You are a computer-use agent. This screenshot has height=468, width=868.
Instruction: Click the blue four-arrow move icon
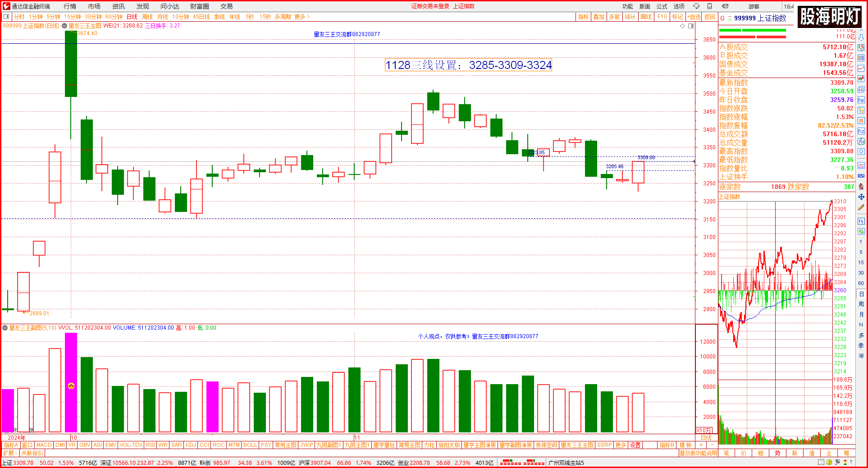[861, 197]
